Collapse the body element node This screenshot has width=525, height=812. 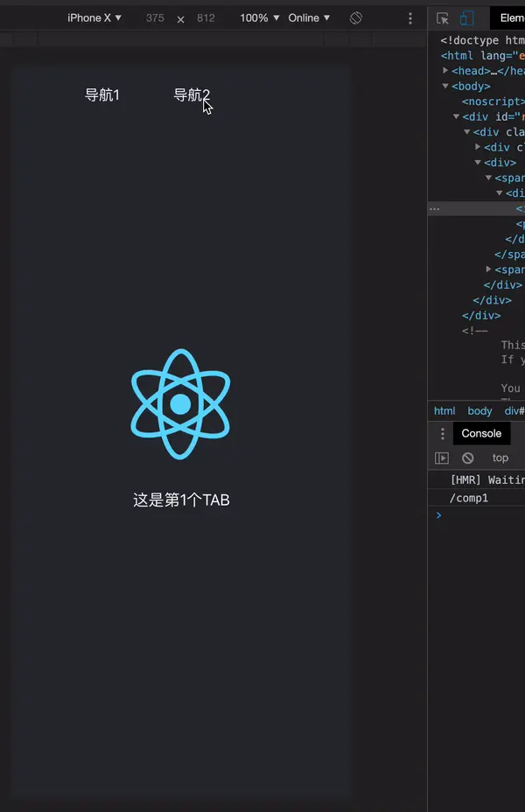click(445, 86)
